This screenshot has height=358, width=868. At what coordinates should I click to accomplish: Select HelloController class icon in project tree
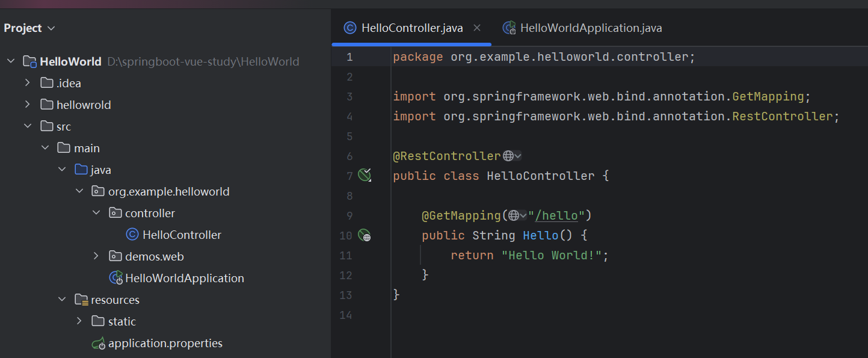[132, 235]
